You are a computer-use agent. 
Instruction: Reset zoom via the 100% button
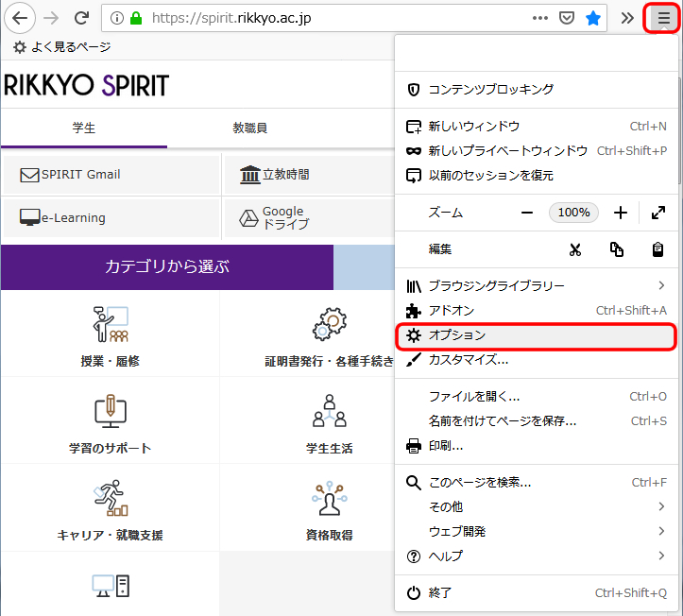573,213
